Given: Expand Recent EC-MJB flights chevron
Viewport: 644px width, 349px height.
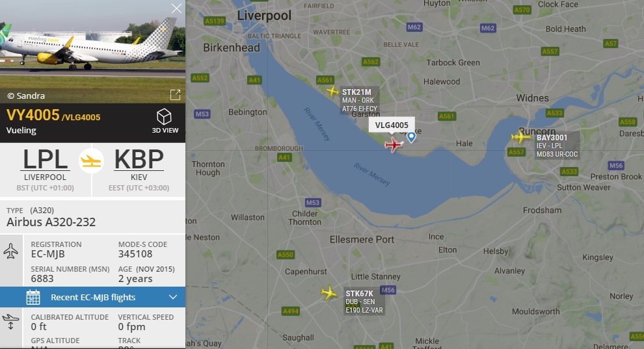Looking at the screenshot, I should (173, 297).
